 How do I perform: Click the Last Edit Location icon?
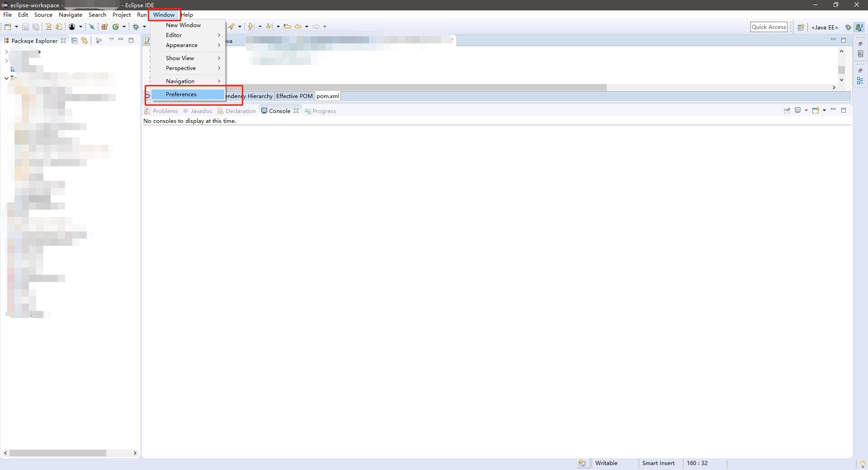[287, 26]
